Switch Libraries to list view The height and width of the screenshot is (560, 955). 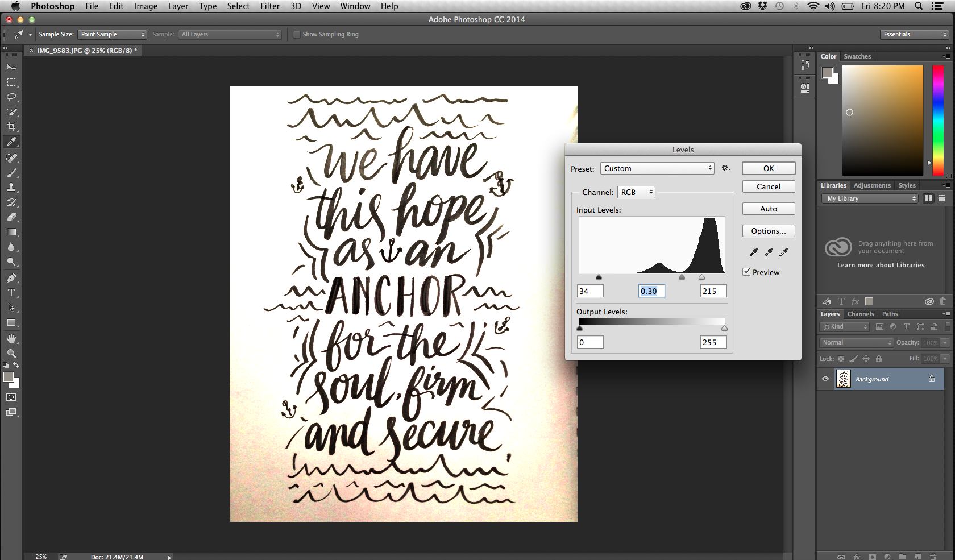tap(941, 198)
